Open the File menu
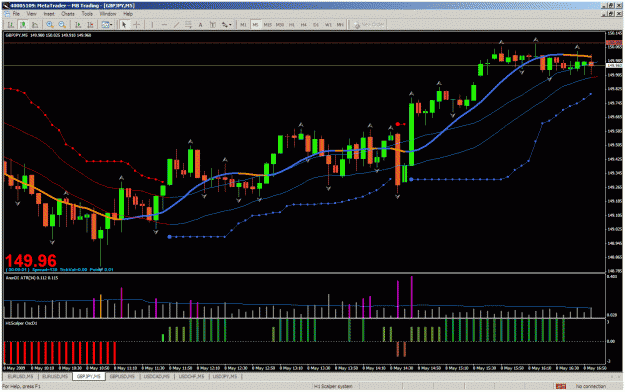Viewport: 625px width, 392px height. [x=16, y=14]
